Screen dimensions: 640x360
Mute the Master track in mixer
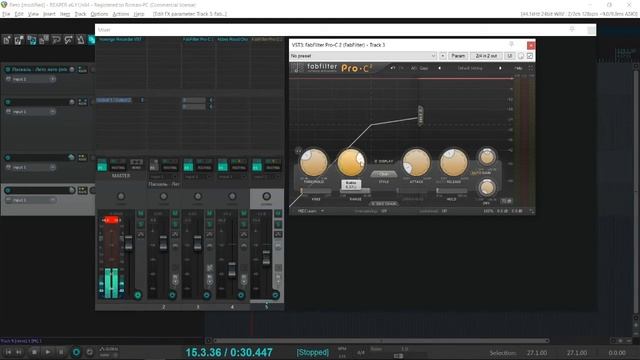point(140,213)
